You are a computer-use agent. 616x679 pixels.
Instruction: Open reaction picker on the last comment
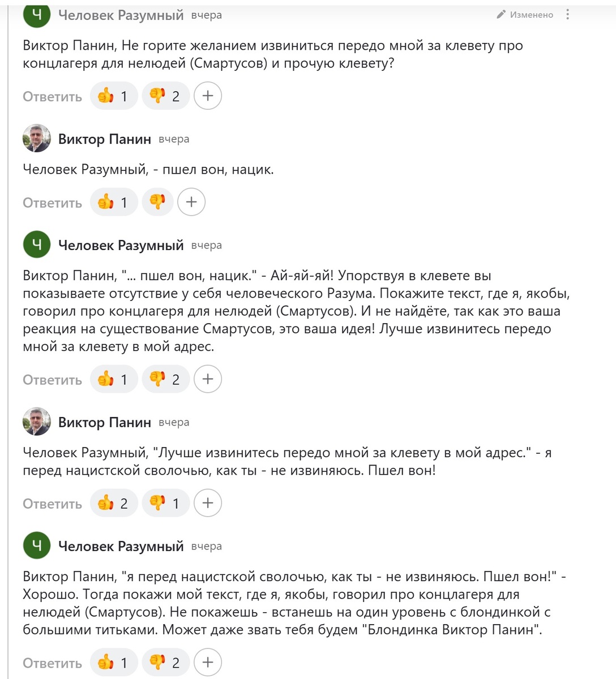point(208,662)
